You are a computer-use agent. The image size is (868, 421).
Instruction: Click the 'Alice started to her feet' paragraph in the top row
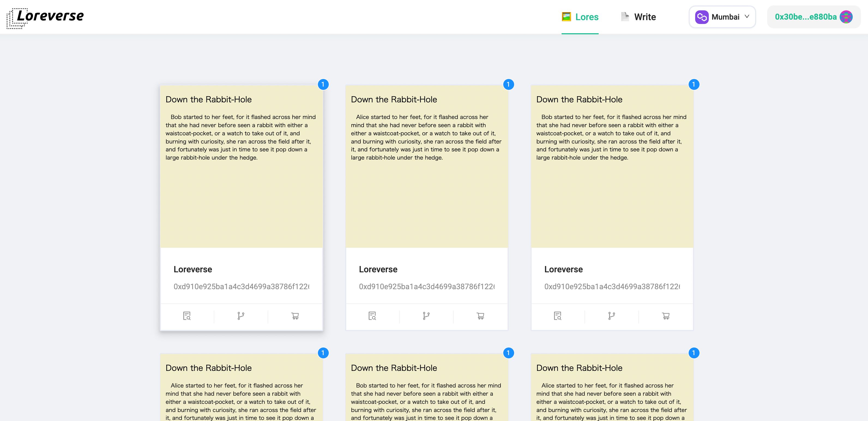426,137
